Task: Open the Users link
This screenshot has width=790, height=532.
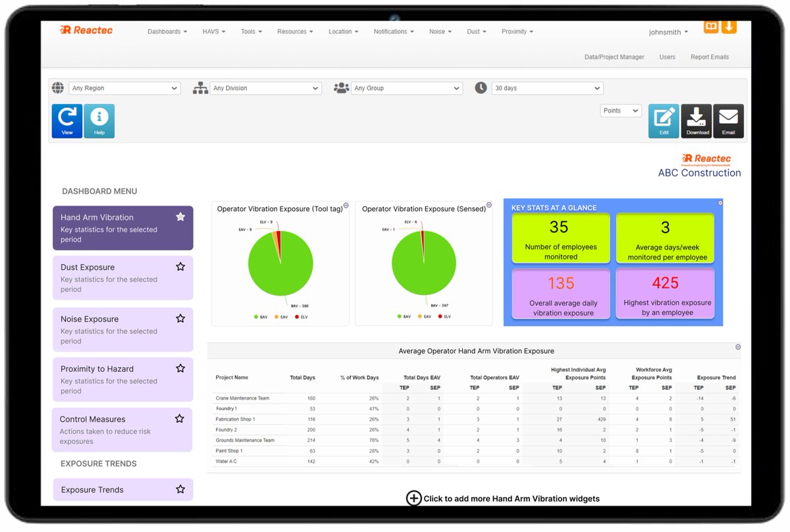Action: pos(668,57)
